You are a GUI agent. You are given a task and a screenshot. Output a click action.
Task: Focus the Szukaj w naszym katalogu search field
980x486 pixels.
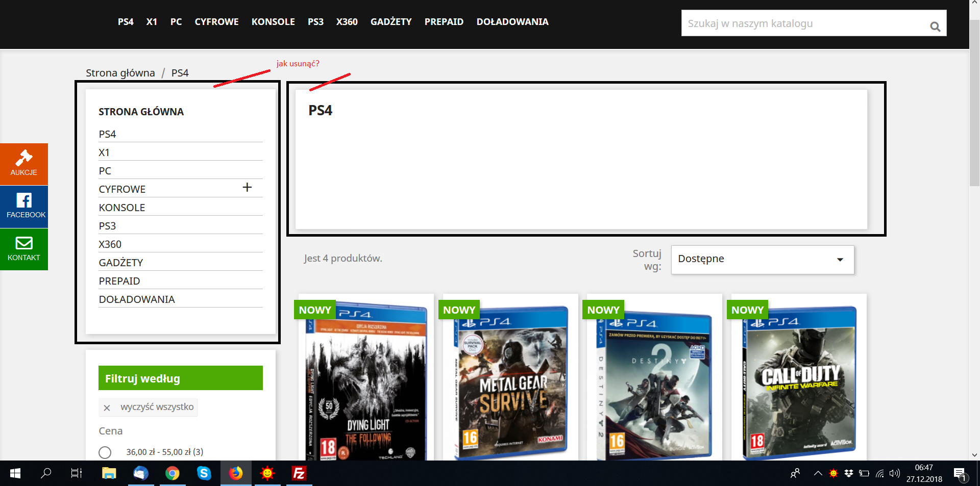click(814, 23)
